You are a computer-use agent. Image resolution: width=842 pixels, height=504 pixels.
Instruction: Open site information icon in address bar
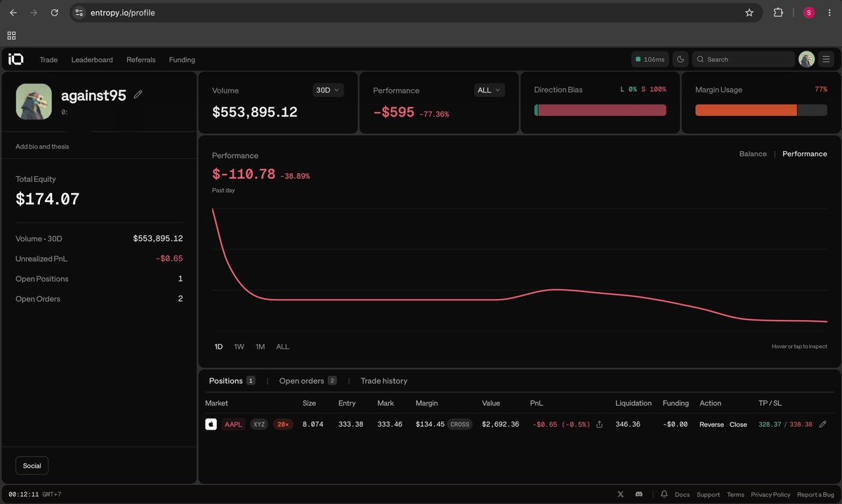79,13
